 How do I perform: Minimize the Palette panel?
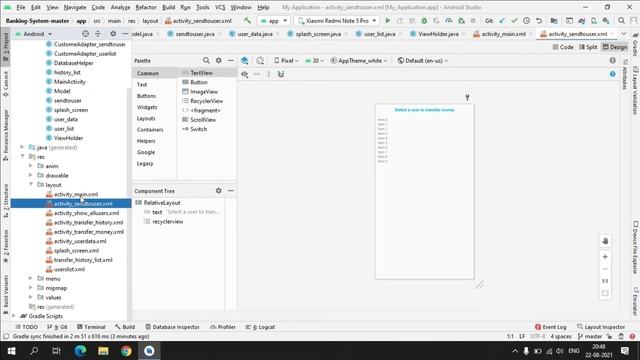(x=231, y=60)
